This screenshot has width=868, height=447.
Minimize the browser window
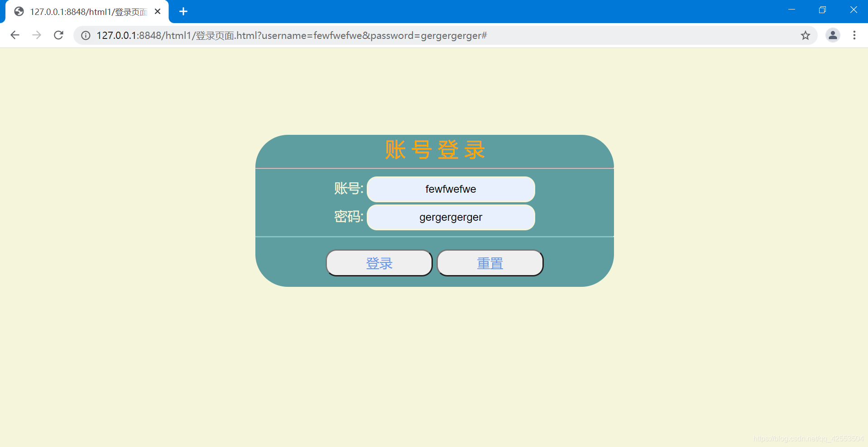coord(791,10)
